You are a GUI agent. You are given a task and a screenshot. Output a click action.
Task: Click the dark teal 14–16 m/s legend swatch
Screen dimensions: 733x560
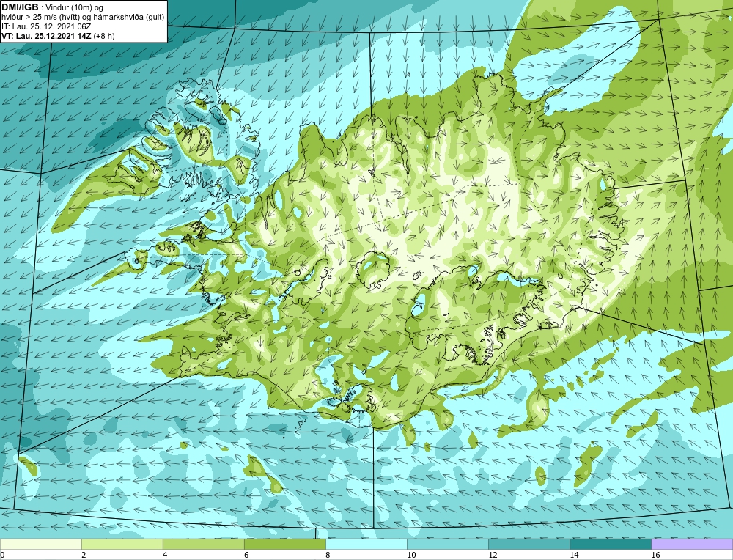610,544
